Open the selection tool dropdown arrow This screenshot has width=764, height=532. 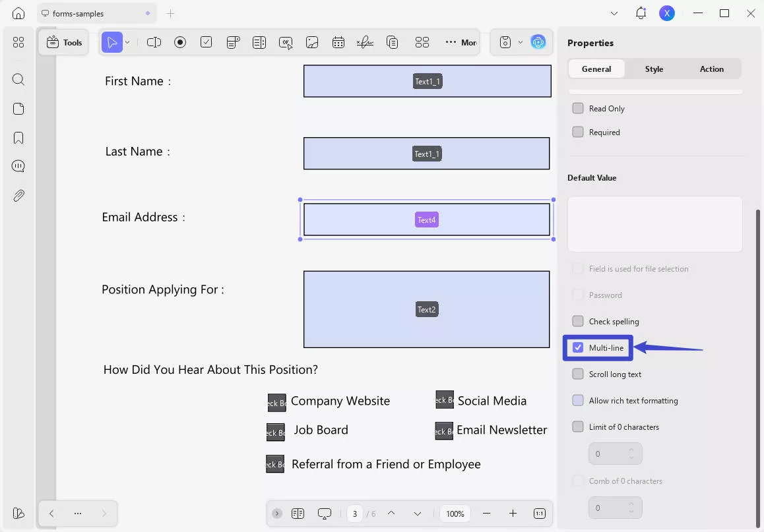point(127,42)
